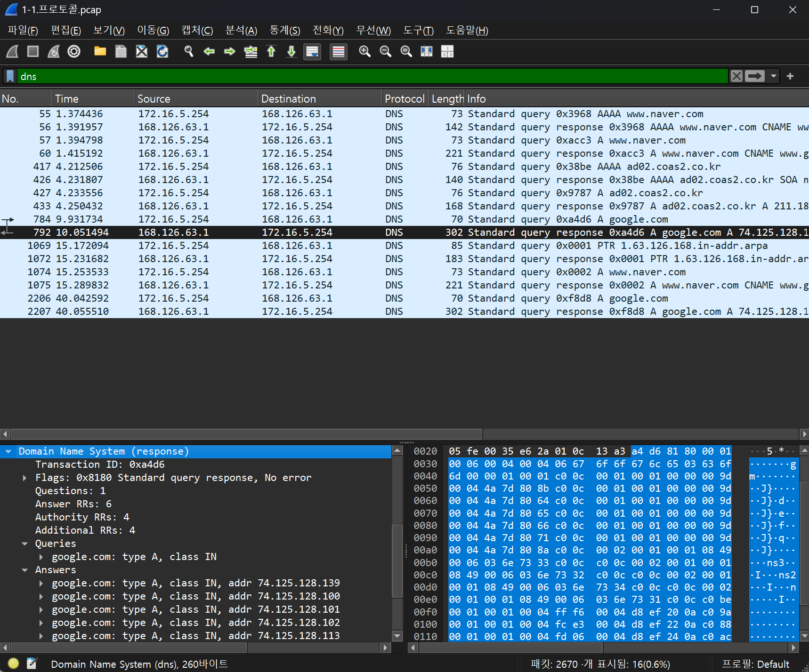Sort packets by the Source column
Screen dimensions: 809x672
pos(196,99)
